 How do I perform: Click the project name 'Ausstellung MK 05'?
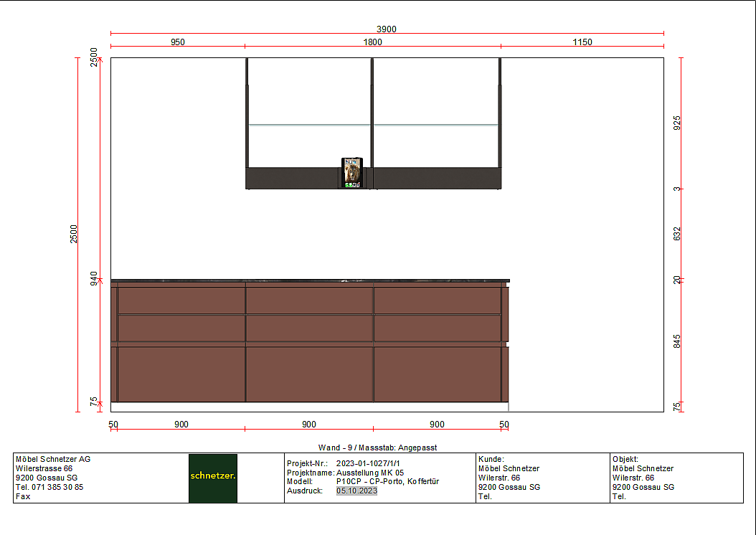[x=370, y=473]
